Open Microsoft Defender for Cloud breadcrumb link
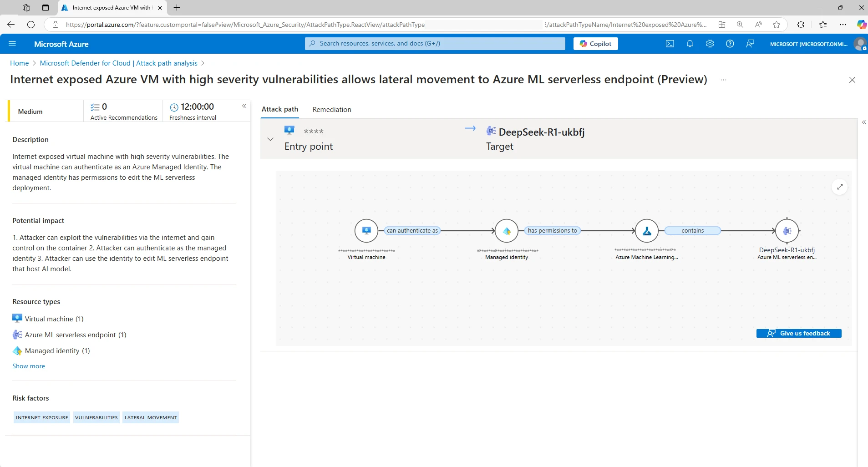 click(x=118, y=63)
